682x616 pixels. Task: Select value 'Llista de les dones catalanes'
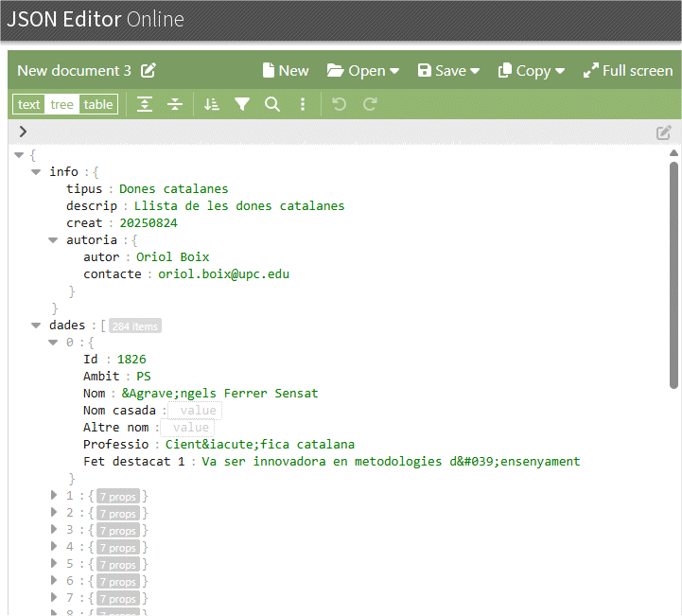coord(238,205)
